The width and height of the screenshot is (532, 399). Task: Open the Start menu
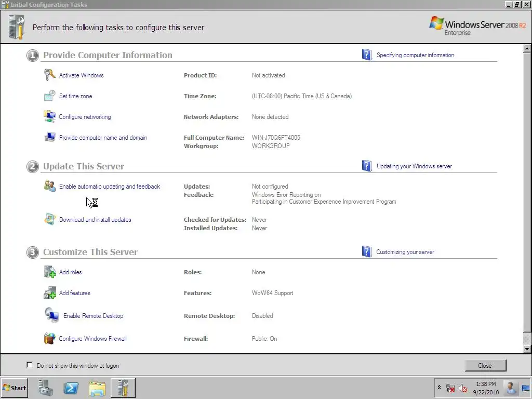14,388
